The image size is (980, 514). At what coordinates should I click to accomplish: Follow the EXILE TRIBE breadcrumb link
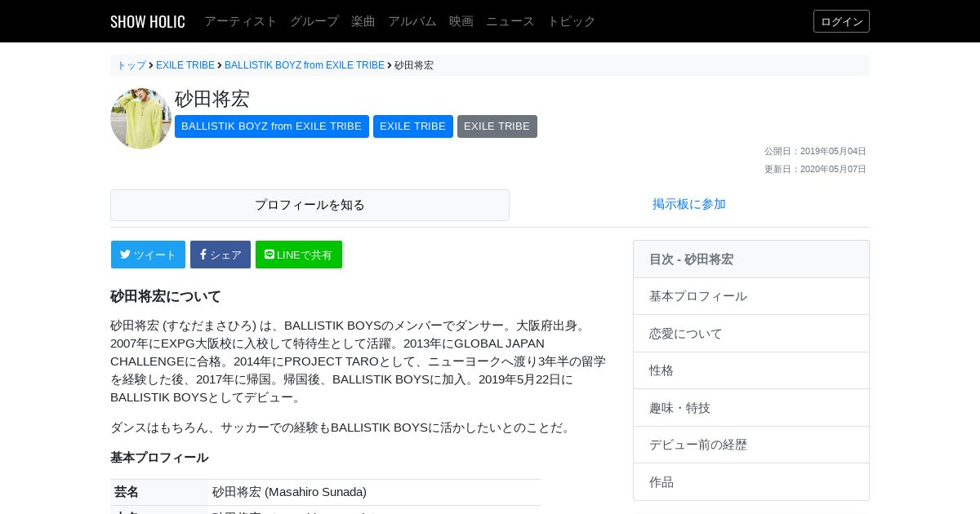[x=185, y=65]
